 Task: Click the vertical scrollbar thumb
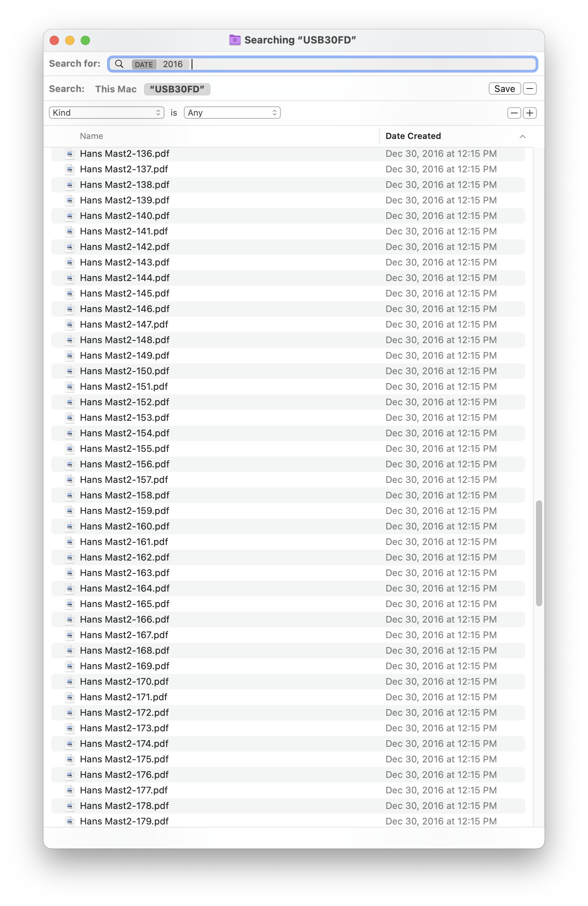(x=539, y=553)
